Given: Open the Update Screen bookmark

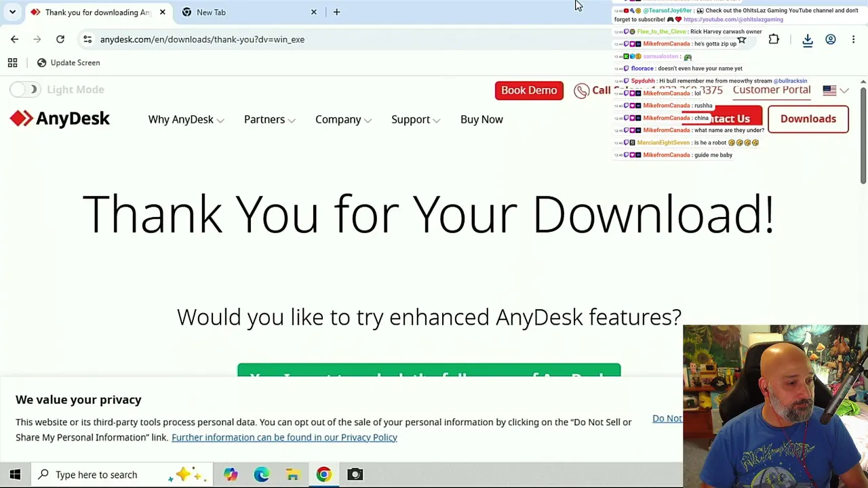Looking at the screenshot, I should pyautogui.click(x=68, y=62).
